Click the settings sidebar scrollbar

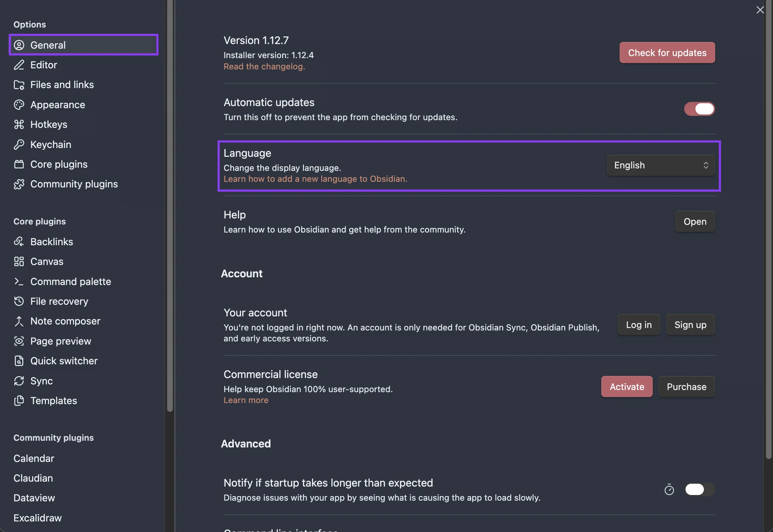click(170, 206)
